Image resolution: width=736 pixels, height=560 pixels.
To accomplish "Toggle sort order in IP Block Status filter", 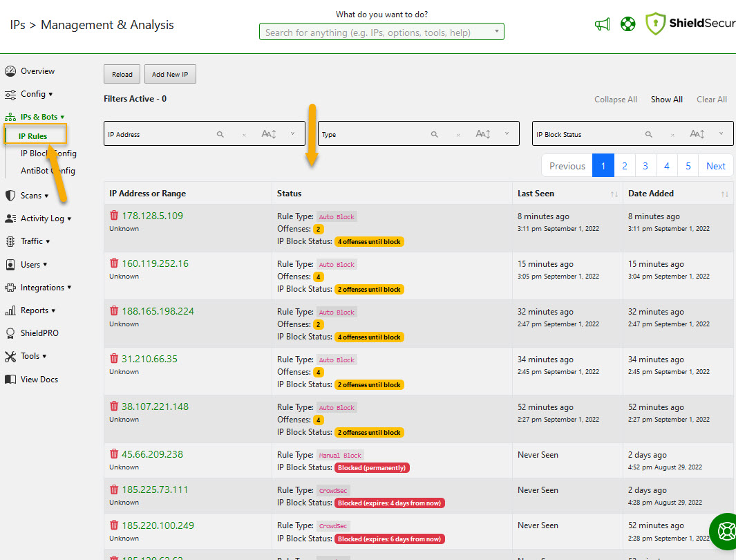I will coord(697,134).
